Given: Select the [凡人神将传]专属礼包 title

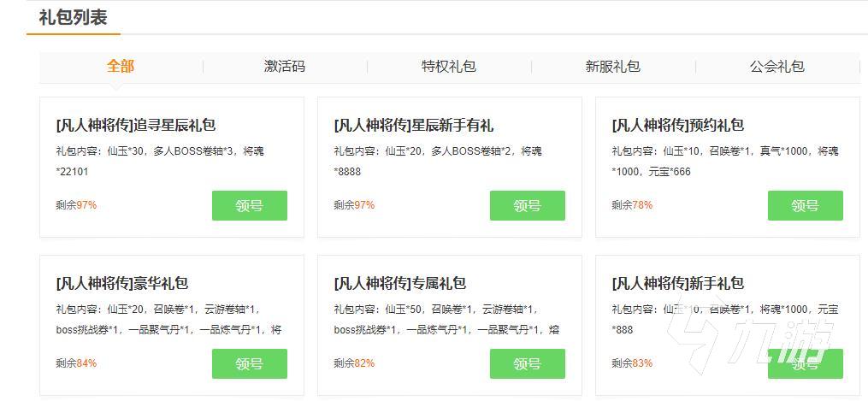Looking at the screenshot, I should tap(399, 283).
